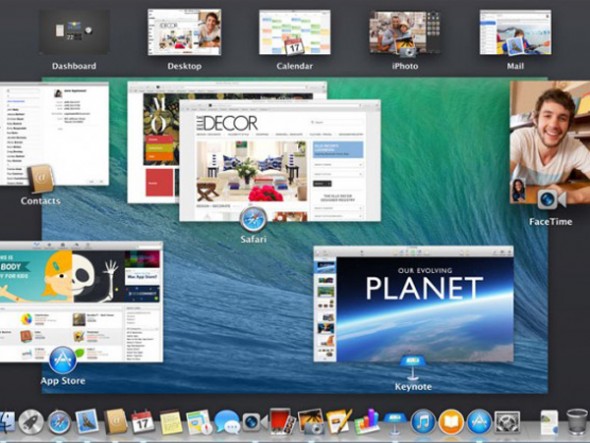Screen dimensions: 590x443
Task: Click the PLANET title slide in Keynote
Action: pyautogui.click(x=425, y=309)
